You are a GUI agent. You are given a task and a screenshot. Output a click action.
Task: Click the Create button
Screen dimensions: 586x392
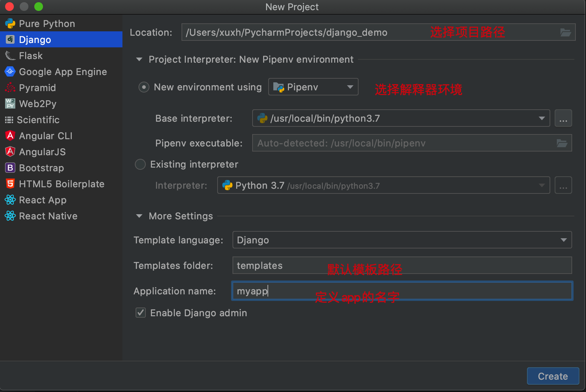point(553,376)
